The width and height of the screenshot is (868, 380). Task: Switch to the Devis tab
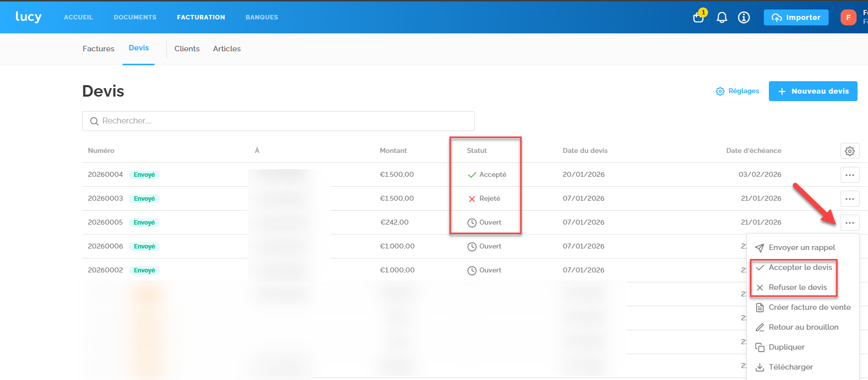tap(139, 48)
